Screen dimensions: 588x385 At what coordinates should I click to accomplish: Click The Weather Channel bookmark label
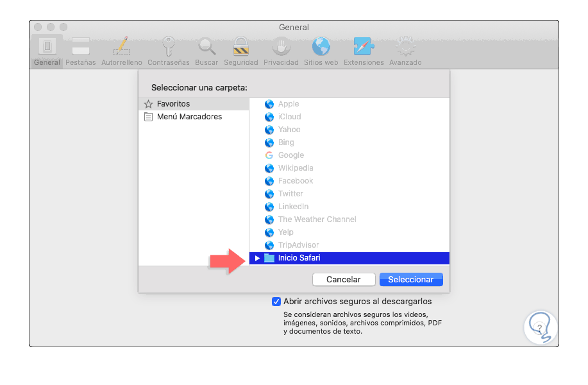click(317, 219)
